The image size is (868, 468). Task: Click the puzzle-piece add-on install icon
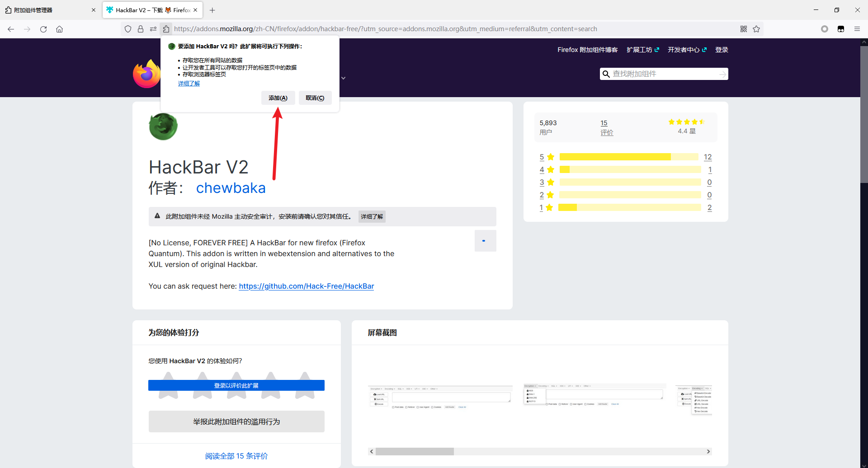coord(166,29)
